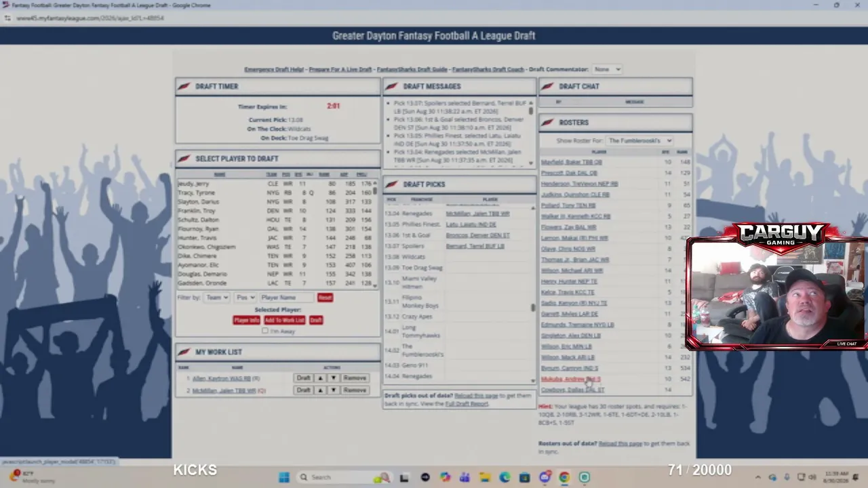The width and height of the screenshot is (868, 488).
Task: Open the Full Draft Report link
Action: click(467, 404)
